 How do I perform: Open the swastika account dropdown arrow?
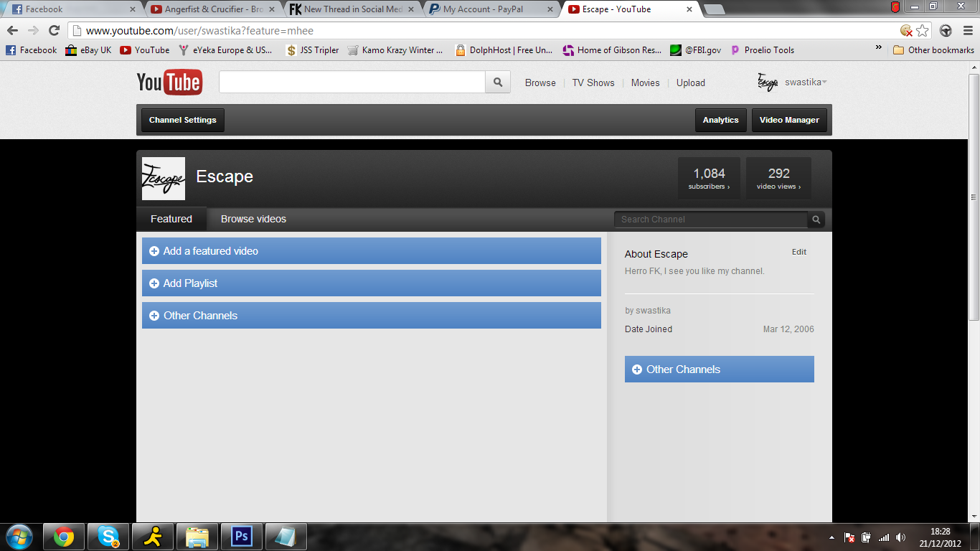point(825,83)
